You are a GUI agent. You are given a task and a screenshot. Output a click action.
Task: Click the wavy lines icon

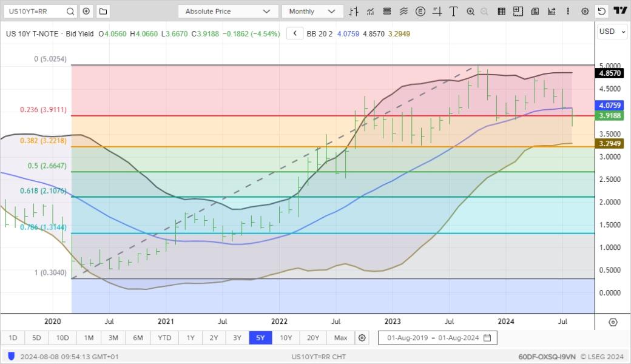point(403,12)
